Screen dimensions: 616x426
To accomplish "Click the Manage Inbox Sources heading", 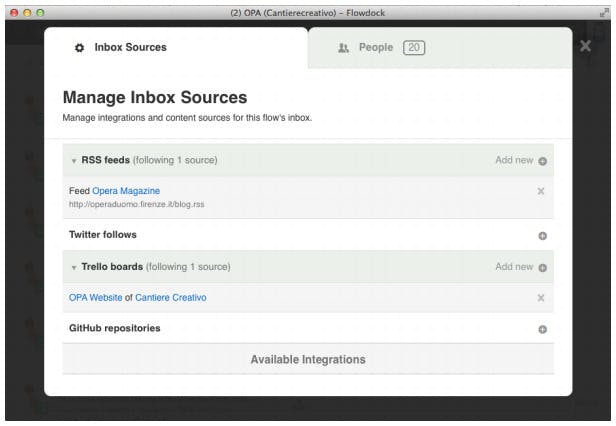I will (x=155, y=97).
